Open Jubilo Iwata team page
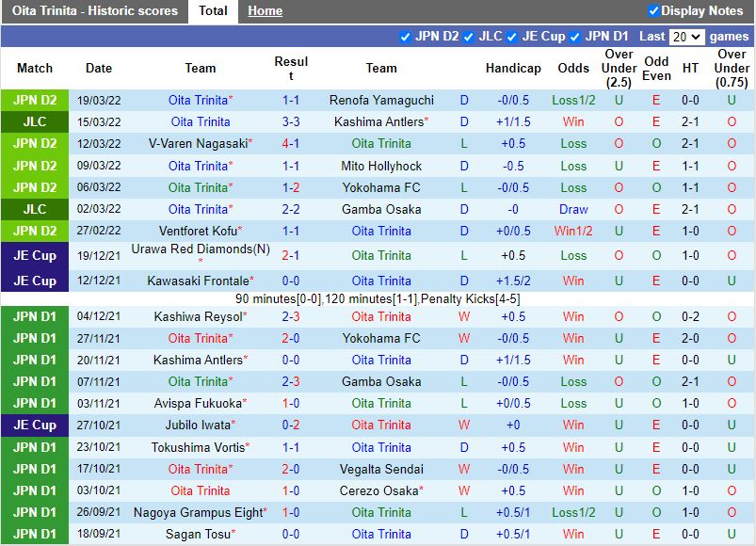Viewport: 756px width, 546px height. 200,426
